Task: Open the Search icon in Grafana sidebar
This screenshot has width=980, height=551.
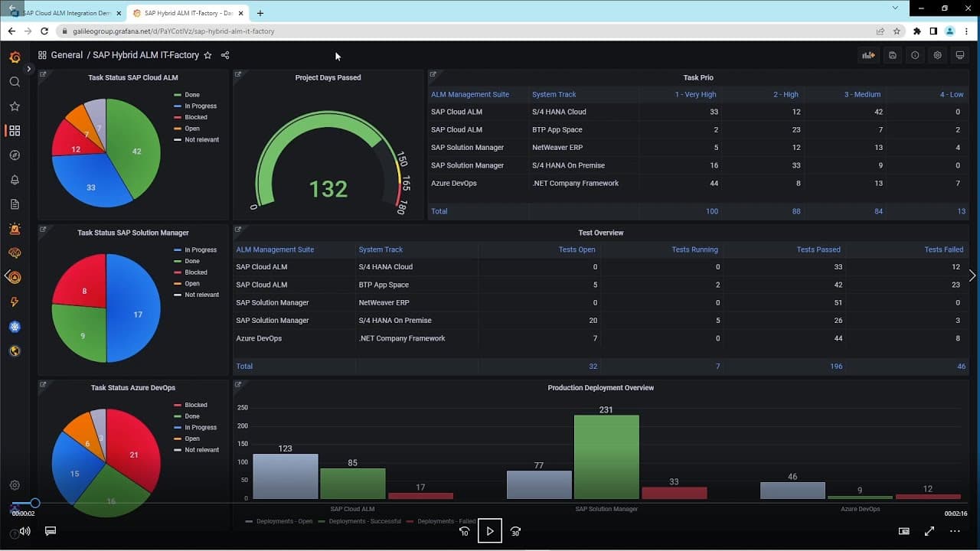Action: click(x=15, y=82)
